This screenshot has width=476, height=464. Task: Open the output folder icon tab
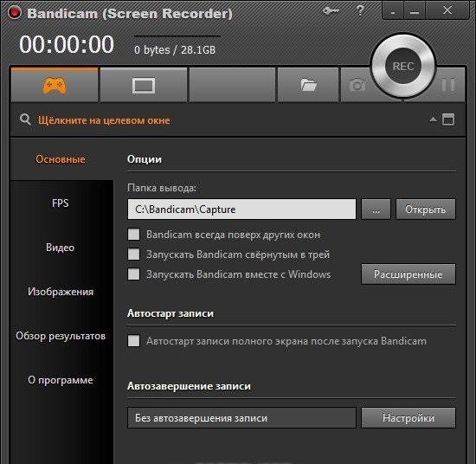308,85
